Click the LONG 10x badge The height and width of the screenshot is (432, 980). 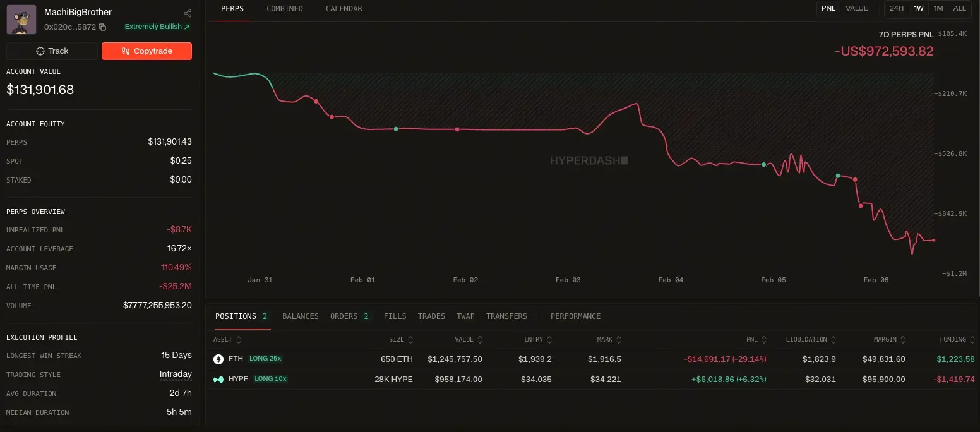point(271,379)
